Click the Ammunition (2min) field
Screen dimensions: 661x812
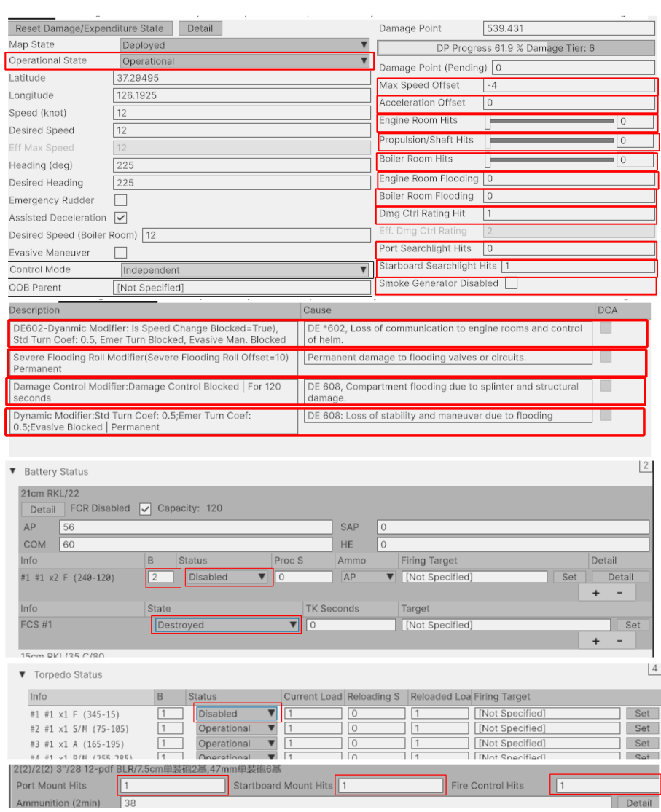click(366, 803)
